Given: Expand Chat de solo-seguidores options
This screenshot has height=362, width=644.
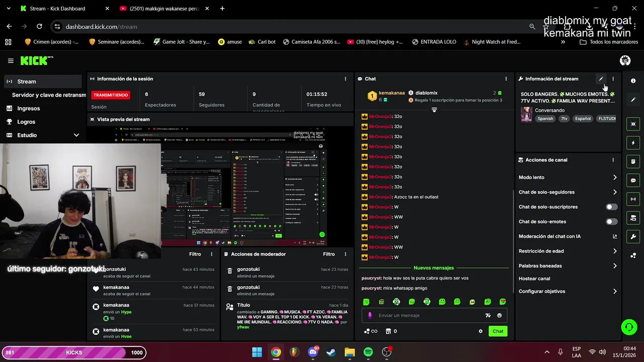Looking at the screenshot, I should pyautogui.click(x=615, y=192).
